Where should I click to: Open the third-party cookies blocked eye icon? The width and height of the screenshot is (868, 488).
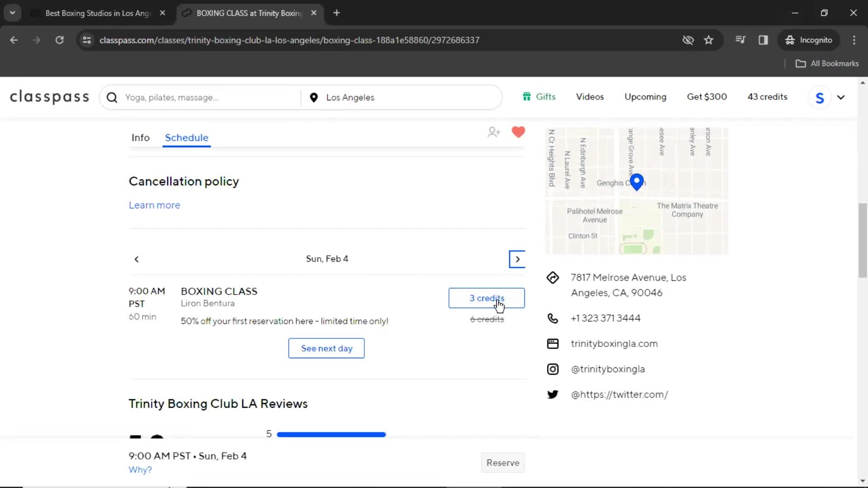688,40
